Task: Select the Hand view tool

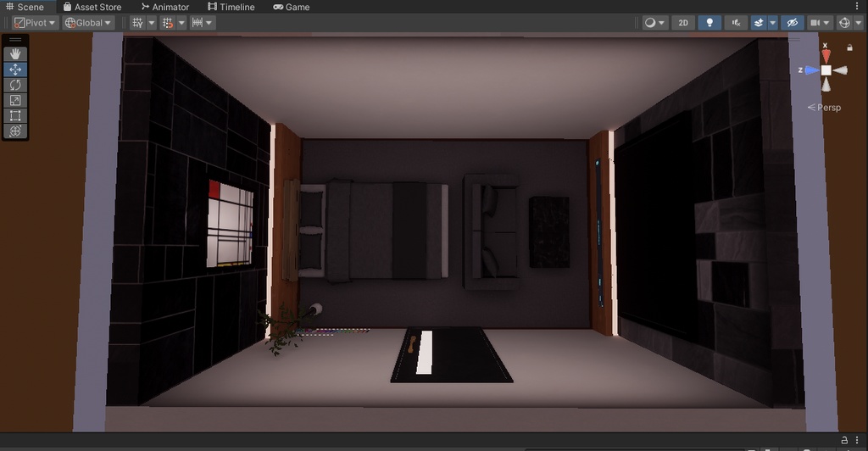Action: [15, 53]
